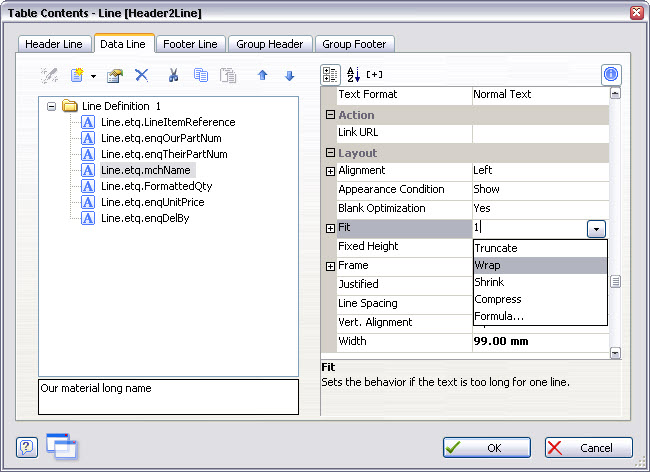This screenshot has width=650, height=472.
Task: Select Line.etq.enqTheirPartNum in the tree
Action: [x=164, y=154]
